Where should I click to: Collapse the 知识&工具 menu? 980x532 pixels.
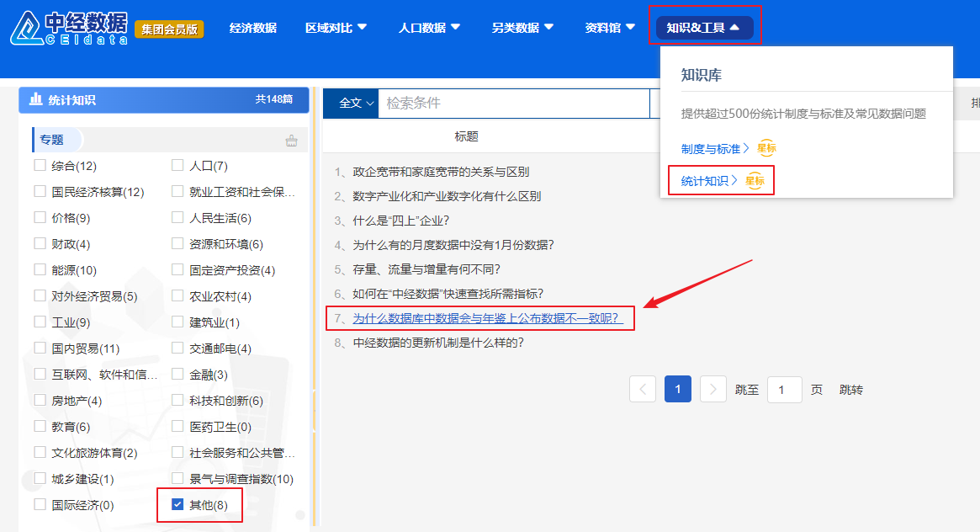704,28
